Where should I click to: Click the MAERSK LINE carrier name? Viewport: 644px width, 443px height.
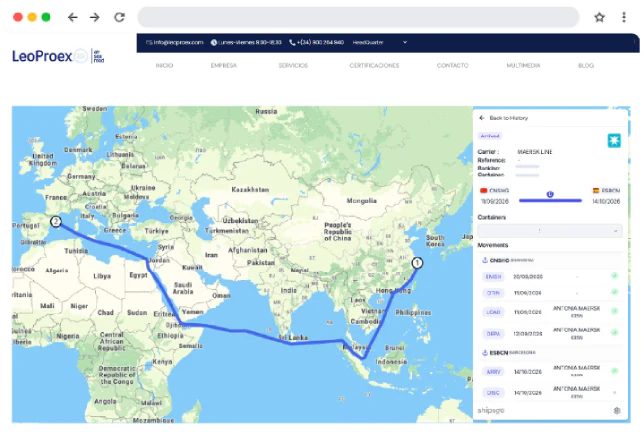(x=535, y=152)
